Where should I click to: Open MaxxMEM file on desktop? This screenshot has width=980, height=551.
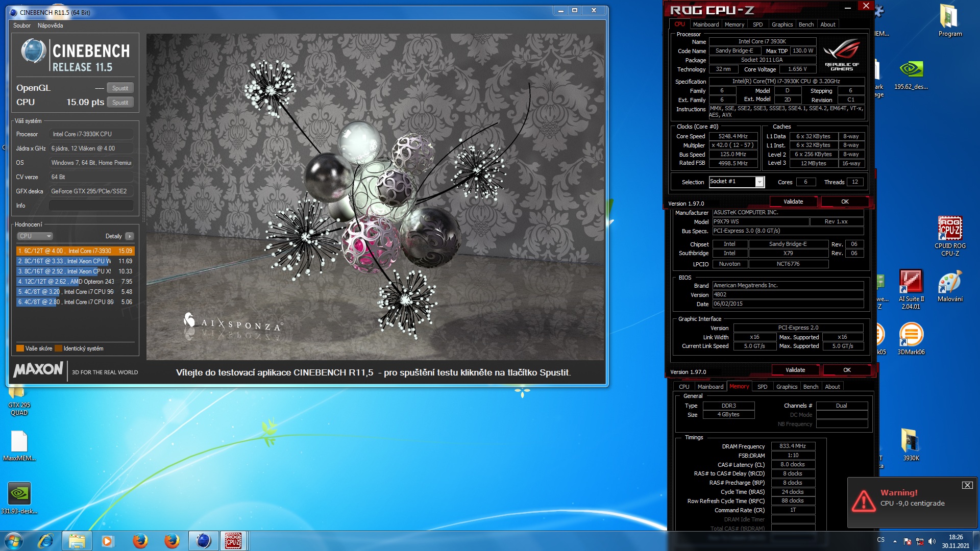pos(19,445)
